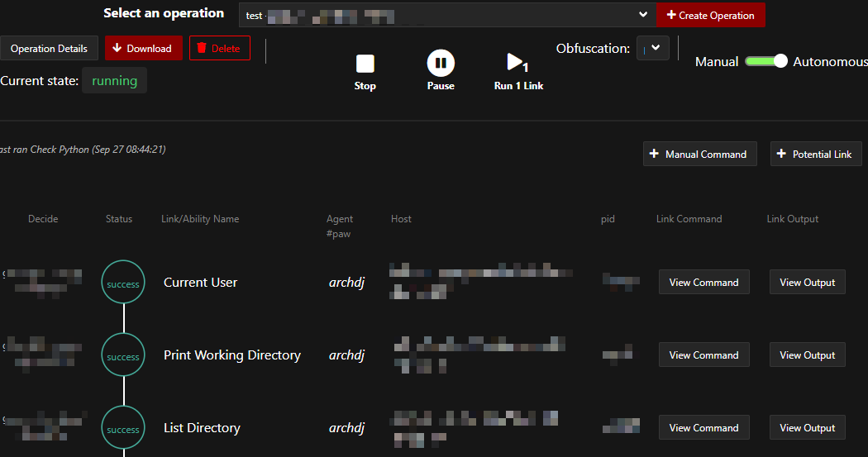Click the Link/Ability Name column header
Screen dimensions: 868x457
click(200, 219)
